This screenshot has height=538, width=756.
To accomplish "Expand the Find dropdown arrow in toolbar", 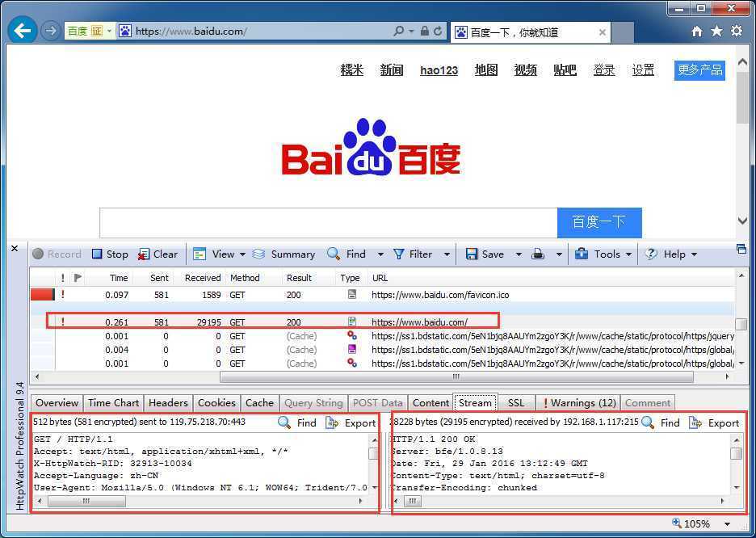I will 380,254.
